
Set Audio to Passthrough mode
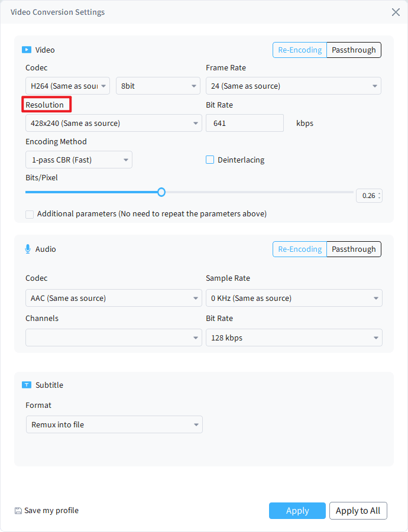coord(354,249)
